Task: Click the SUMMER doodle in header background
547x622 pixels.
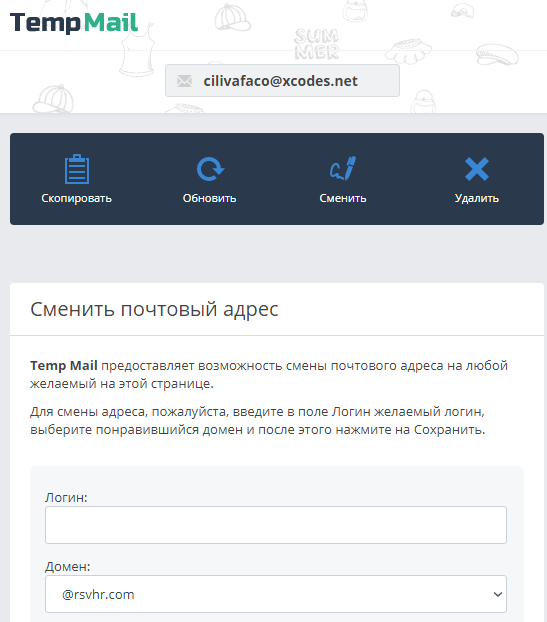Action: (317, 44)
